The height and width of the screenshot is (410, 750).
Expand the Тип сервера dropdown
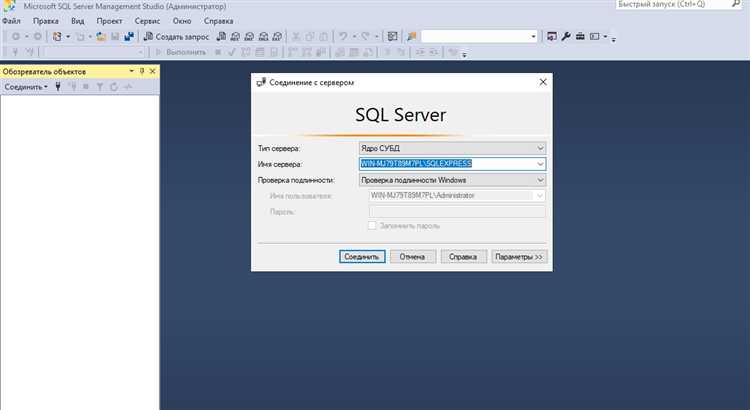540,148
